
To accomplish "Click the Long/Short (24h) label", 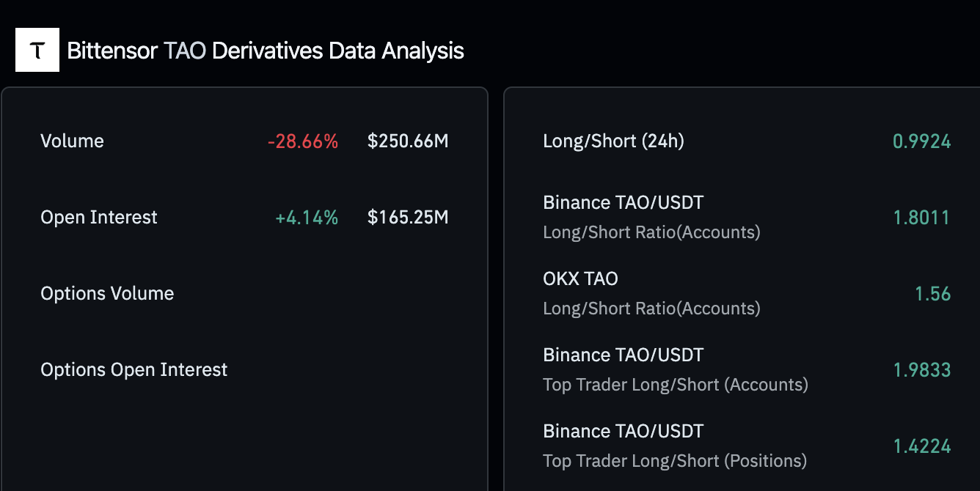I will [x=613, y=141].
